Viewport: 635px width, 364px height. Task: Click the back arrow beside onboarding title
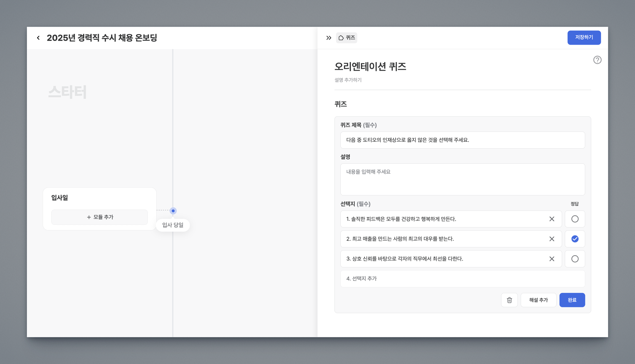pos(38,38)
